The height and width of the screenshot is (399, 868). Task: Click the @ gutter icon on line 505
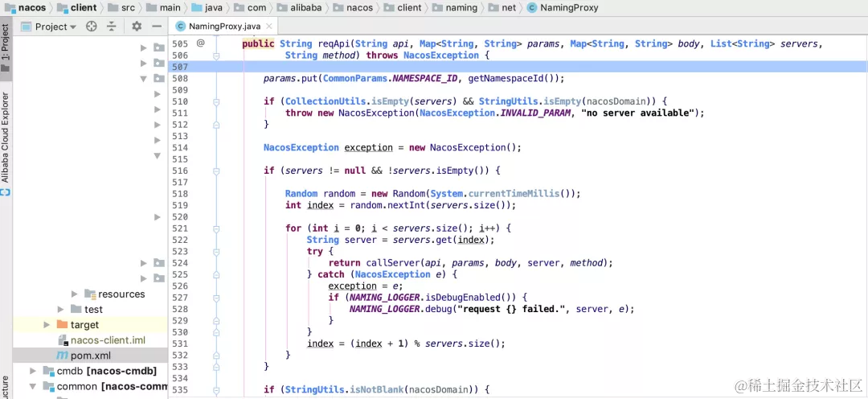pos(200,43)
